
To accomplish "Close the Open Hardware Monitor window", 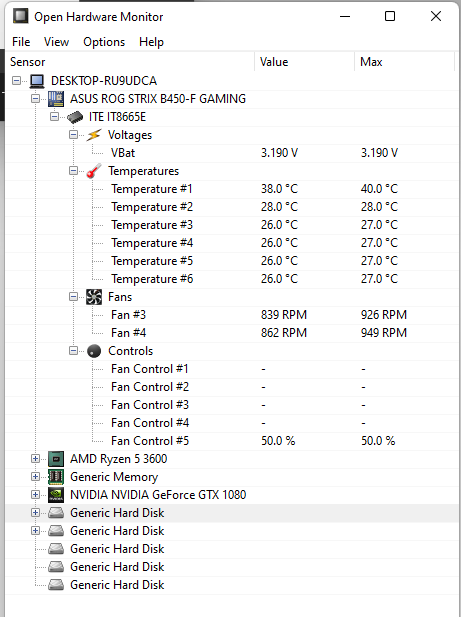I will click(436, 17).
